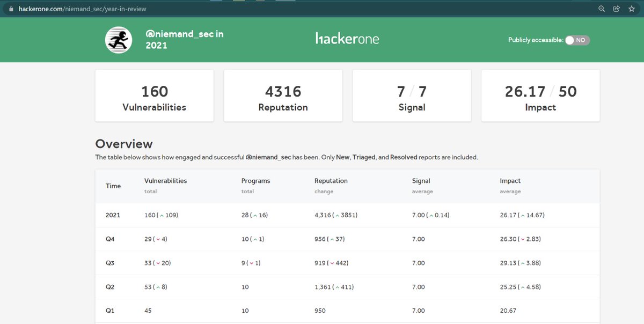Select the Q4 row label
This screenshot has width=644, height=324.
(x=109, y=239)
